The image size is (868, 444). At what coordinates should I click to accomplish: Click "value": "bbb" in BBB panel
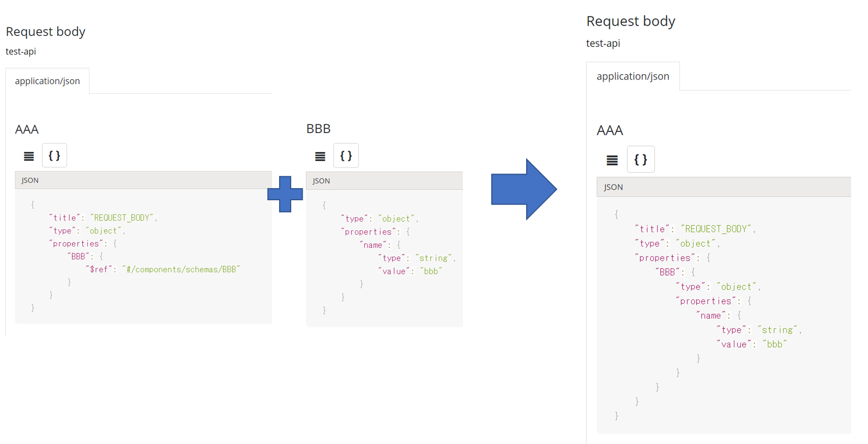(410, 271)
